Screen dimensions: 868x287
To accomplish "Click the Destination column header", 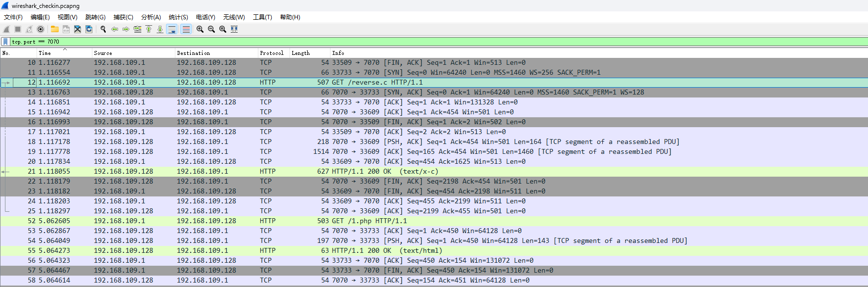I will pyautogui.click(x=194, y=53).
